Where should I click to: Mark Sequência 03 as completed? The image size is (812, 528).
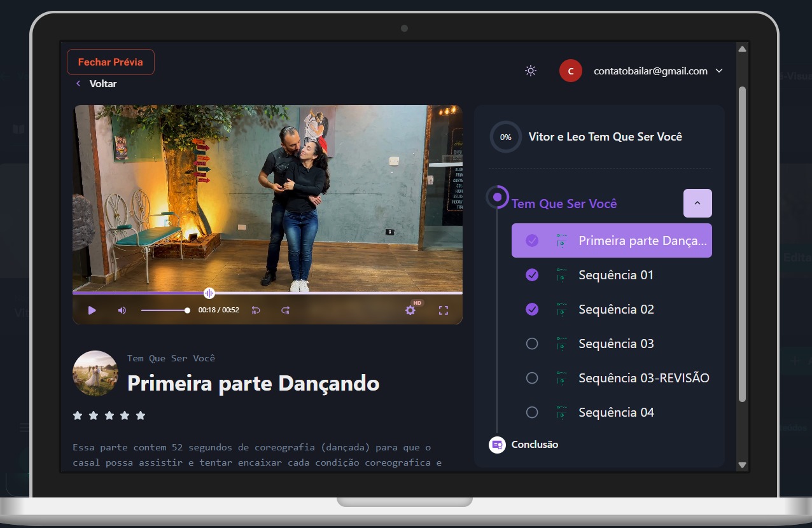[x=532, y=344]
